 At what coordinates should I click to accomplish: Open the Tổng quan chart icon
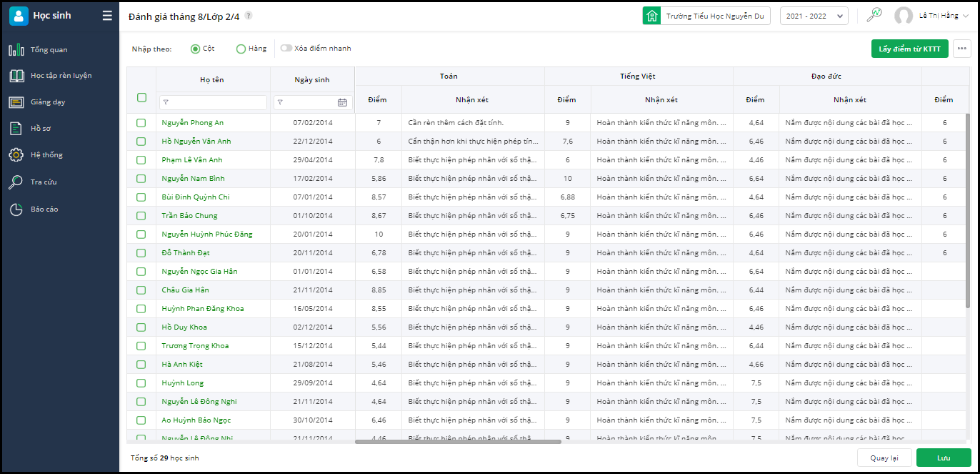(16, 50)
